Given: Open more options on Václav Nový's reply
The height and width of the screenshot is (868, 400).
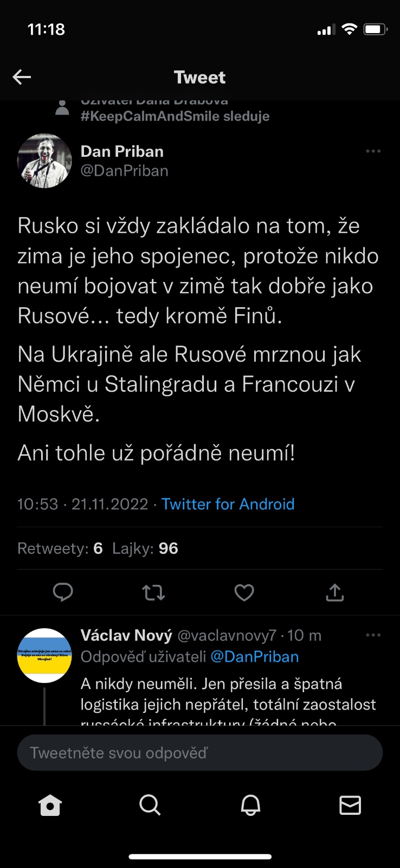Looking at the screenshot, I should click(373, 635).
